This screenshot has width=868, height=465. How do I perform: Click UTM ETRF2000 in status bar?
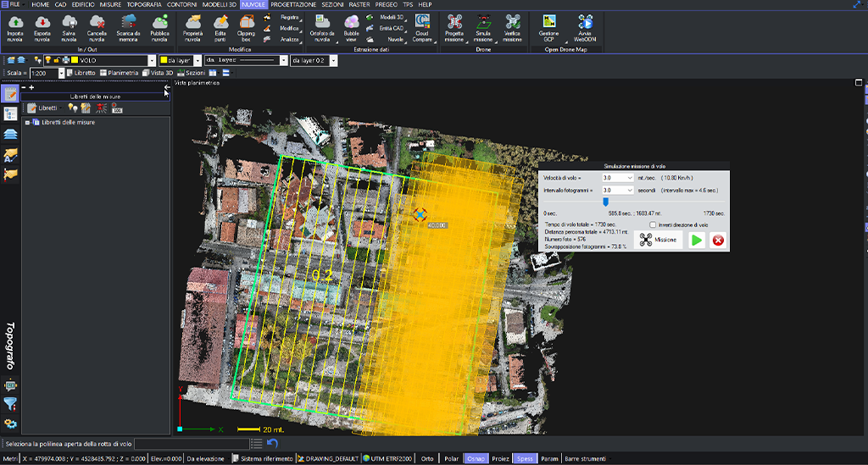click(387, 458)
